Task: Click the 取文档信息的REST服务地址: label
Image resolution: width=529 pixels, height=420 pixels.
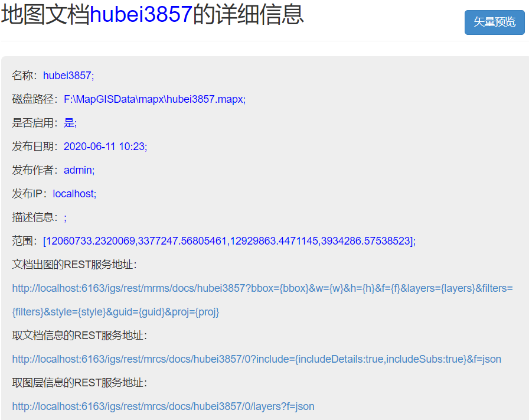Action: point(80,336)
